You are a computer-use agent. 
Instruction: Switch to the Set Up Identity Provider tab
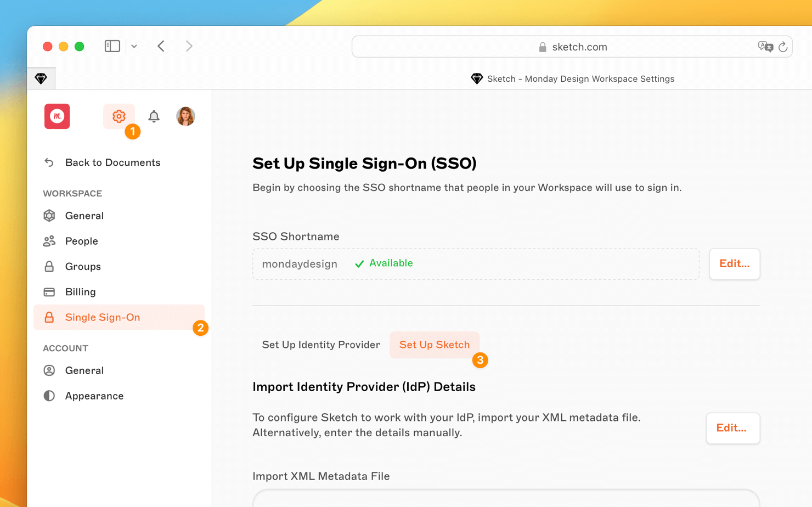320,345
